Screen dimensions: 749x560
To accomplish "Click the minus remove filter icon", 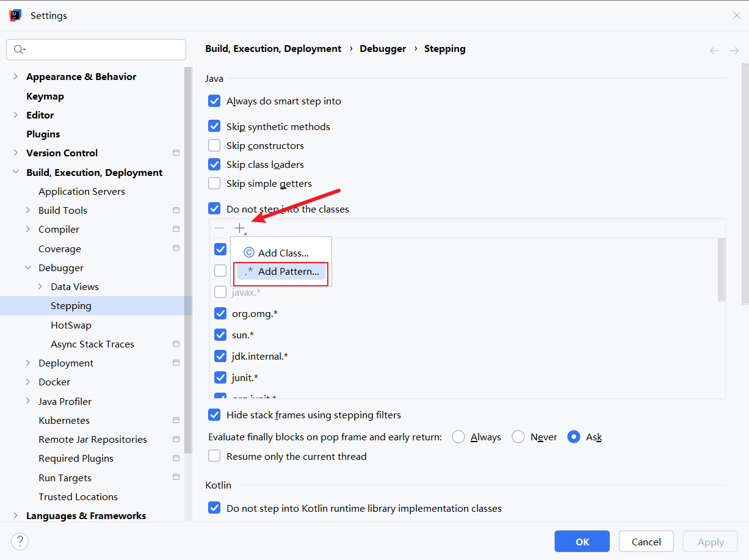I will click(220, 228).
